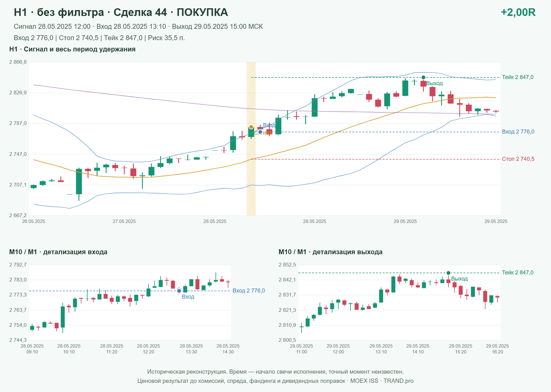Click the '2 826,9' price axis label
This screenshot has height=392, width=551.
coord(18,93)
